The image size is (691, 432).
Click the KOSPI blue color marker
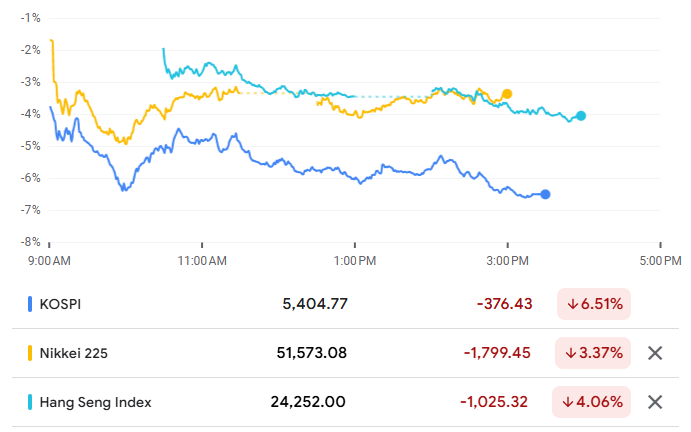point(29,303)
